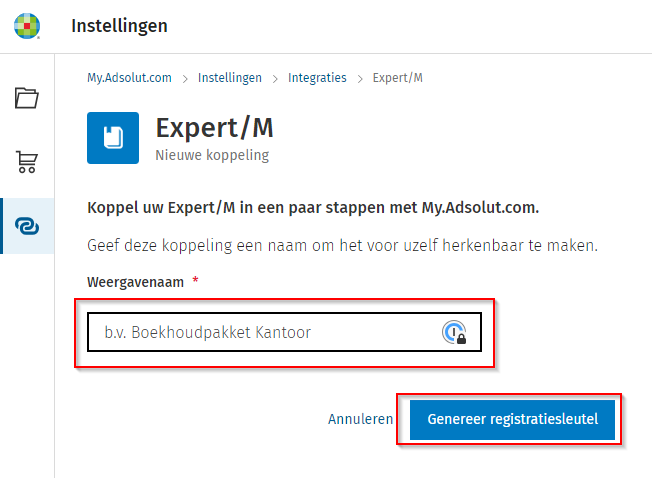Go to My.Adsolut.com breadcrumb
The width and height of the screenshot is (652, 478).
(x=126, y=78)
